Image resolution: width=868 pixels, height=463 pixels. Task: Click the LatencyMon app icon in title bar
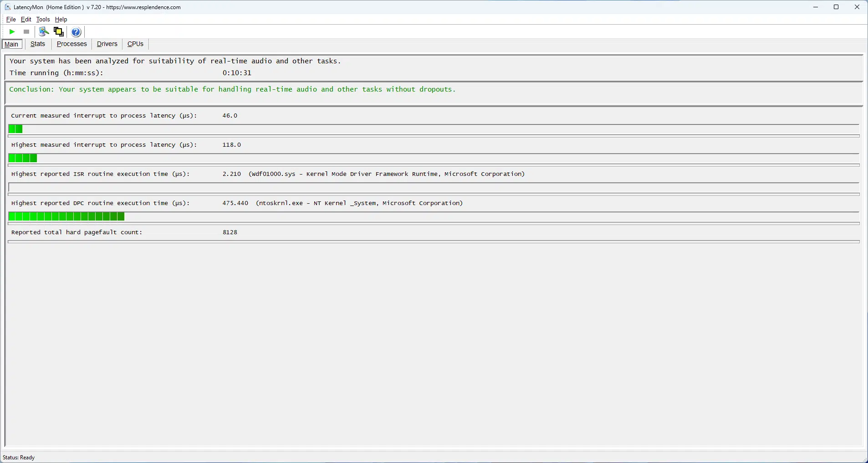[8, 7]
